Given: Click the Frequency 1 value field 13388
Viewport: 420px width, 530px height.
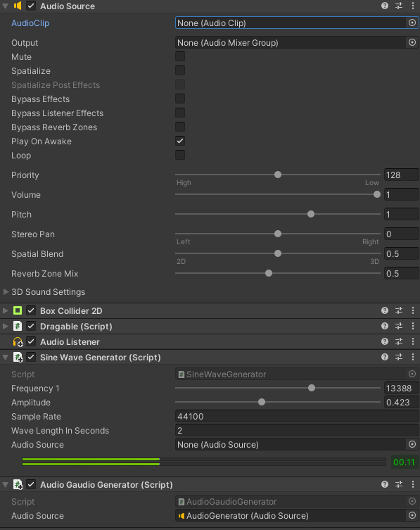Looking at the screenshot, I should tap(402, 388).
